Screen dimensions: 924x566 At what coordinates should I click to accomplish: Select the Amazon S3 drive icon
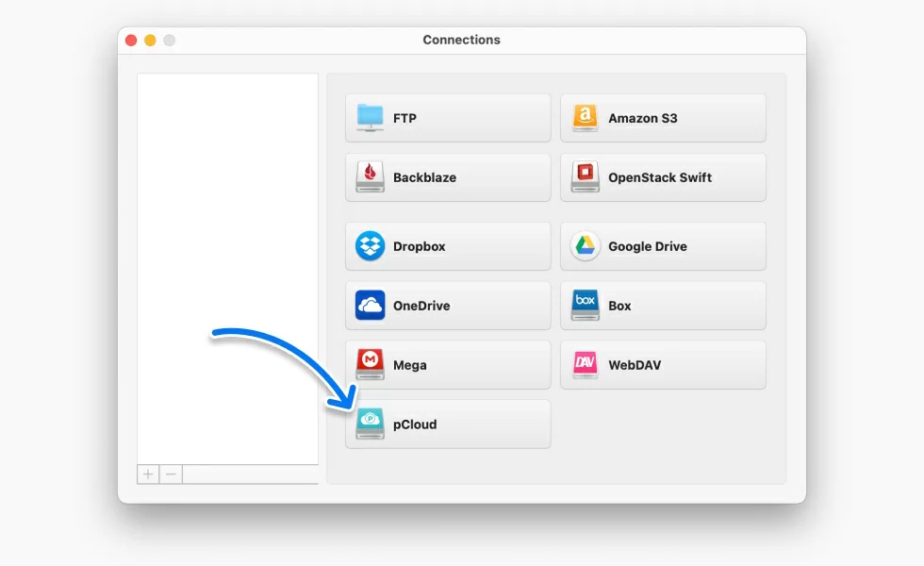coord(585,118)
